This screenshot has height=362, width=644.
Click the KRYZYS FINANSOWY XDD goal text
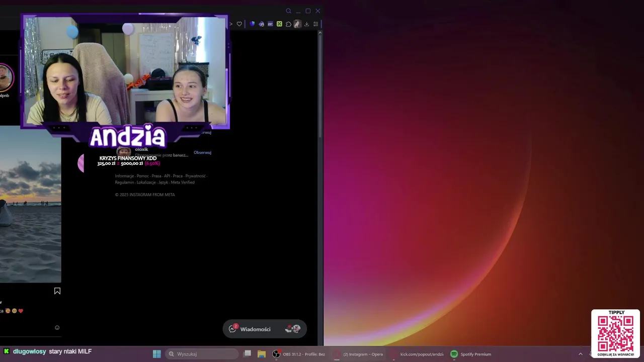click(128, 158)
